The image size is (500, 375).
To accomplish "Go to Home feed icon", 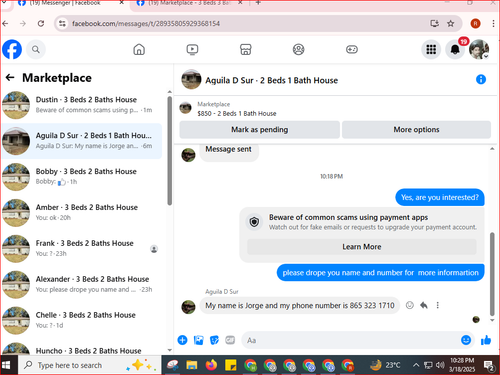I will click(139, 49).
